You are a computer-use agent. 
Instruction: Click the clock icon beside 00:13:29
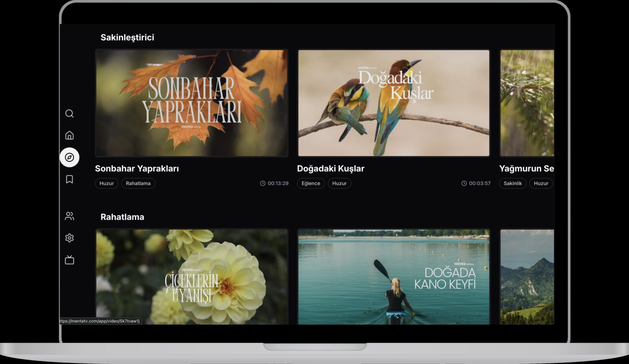point(263,183)
